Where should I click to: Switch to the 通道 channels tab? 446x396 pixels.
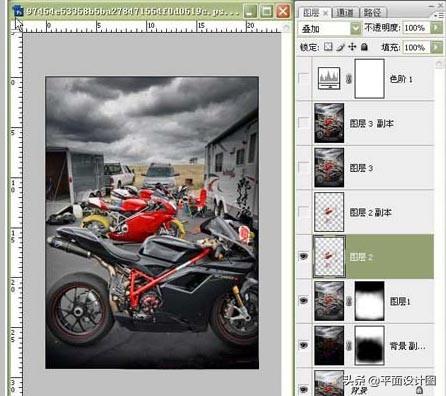click(345, 12)
